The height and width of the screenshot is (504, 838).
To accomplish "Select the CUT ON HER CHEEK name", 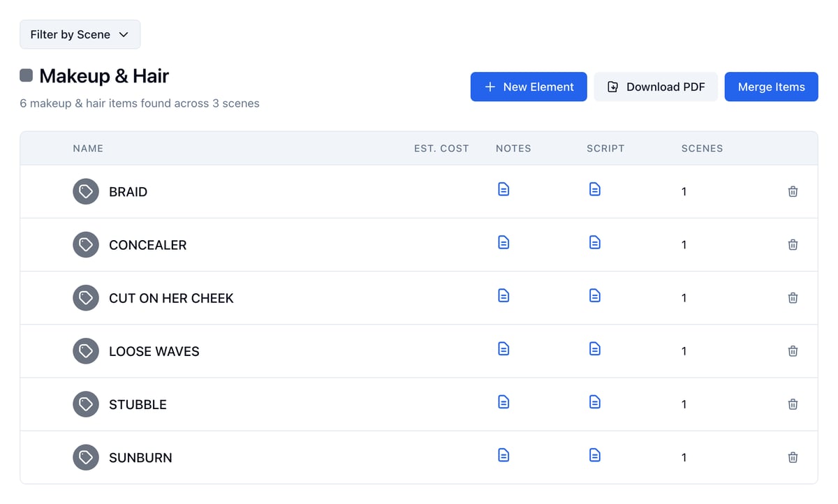I will pyautogui.click(x=171, y=298).
